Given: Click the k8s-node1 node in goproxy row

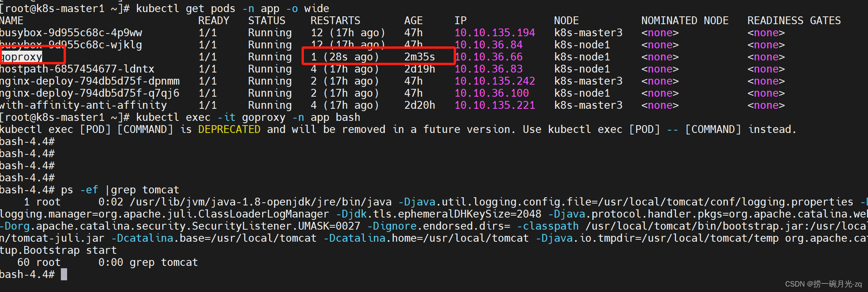Looking at the screenshot, I should (582, 57).
